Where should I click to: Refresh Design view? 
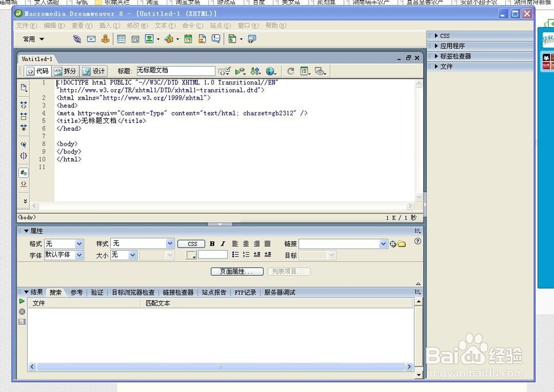click(x=290, y=71)
